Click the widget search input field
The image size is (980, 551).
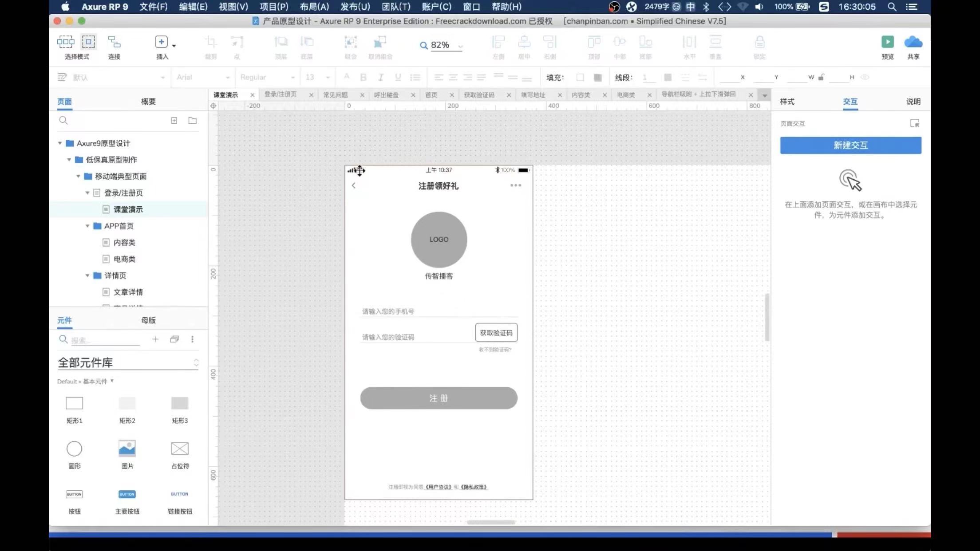105,340
